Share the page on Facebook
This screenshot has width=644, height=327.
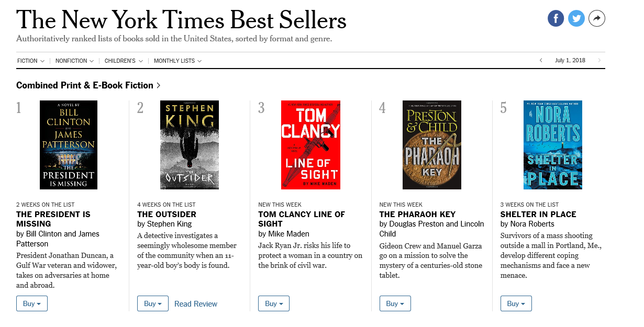556,19
